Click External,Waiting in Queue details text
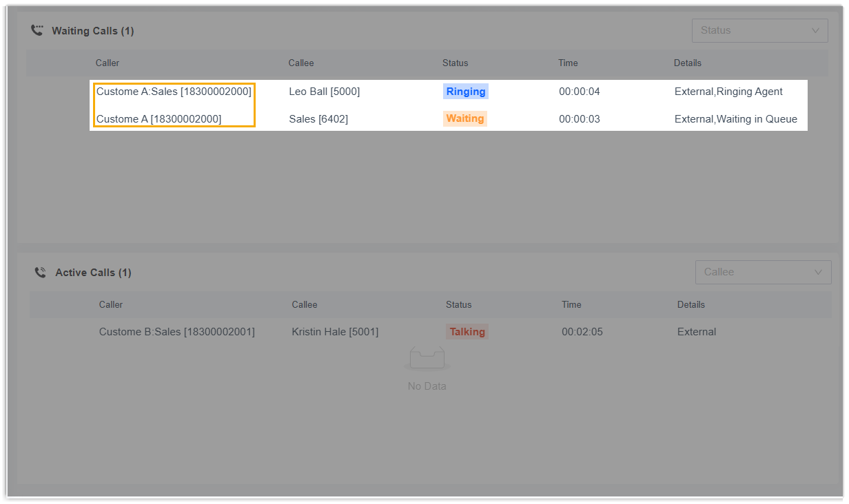Image resolution: width=849 pixels, height=504 pixels. pyautogui.click(x=735, y=119)
